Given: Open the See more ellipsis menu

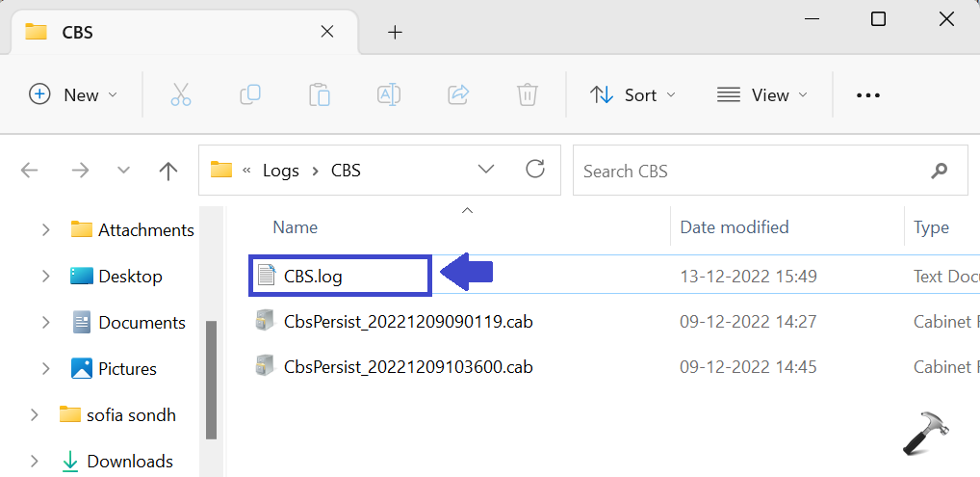Looking at the screenshot, I should click(x=868, y=94).
